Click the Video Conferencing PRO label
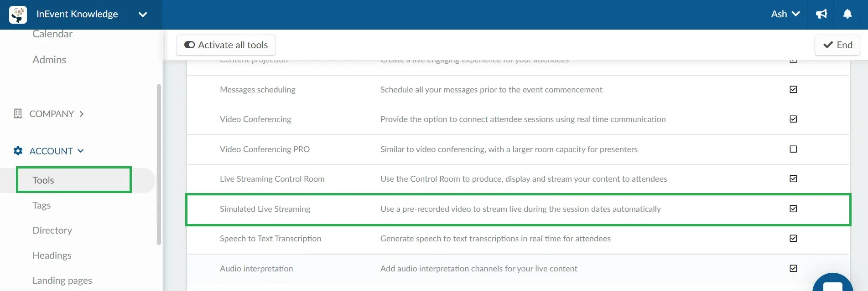This screenshot has height=291, width=868. (265, 149)
